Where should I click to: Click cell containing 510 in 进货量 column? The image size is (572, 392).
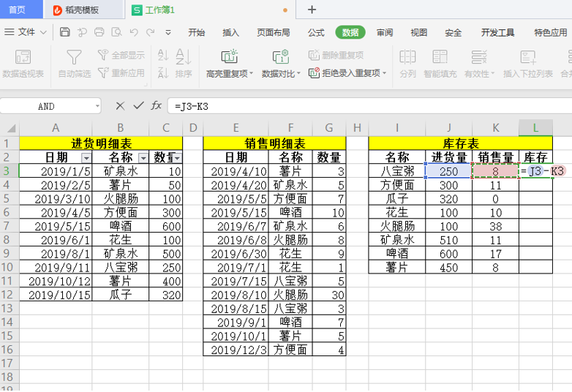point(448,240)
